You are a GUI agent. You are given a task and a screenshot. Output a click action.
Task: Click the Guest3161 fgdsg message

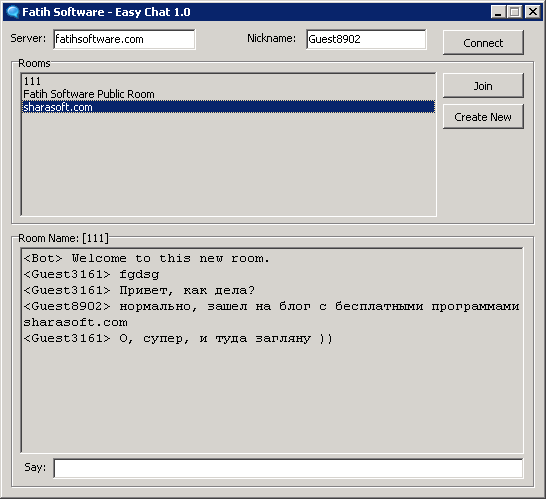click(x=91, y=274)
